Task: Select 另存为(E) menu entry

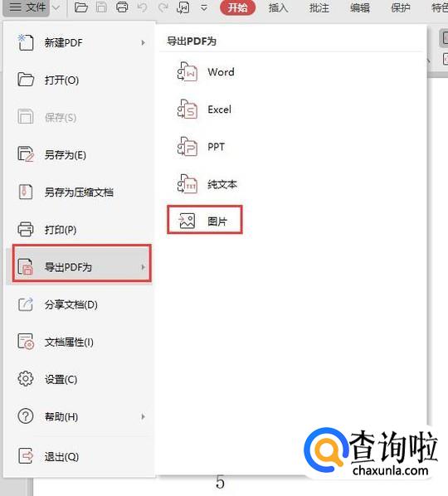Action: tap(79, 155)
